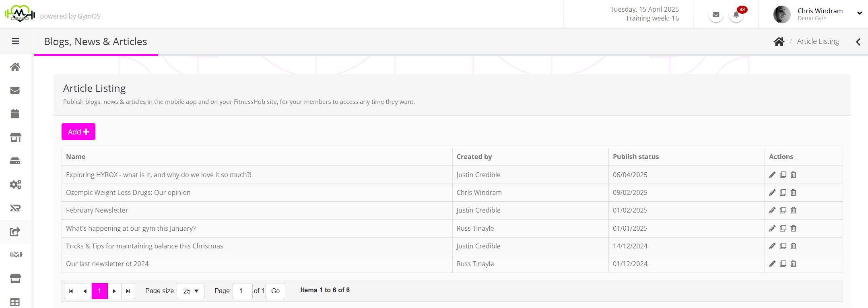Screen dimensions: 868x308
Task: Delete the Ozempic Weight Loss Drugs article
Action: 793,192
